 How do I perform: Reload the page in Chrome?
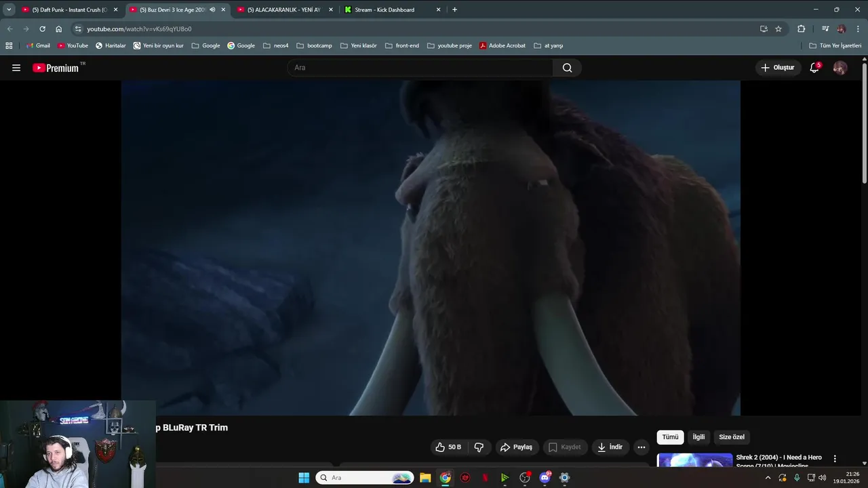coord(42,29)
